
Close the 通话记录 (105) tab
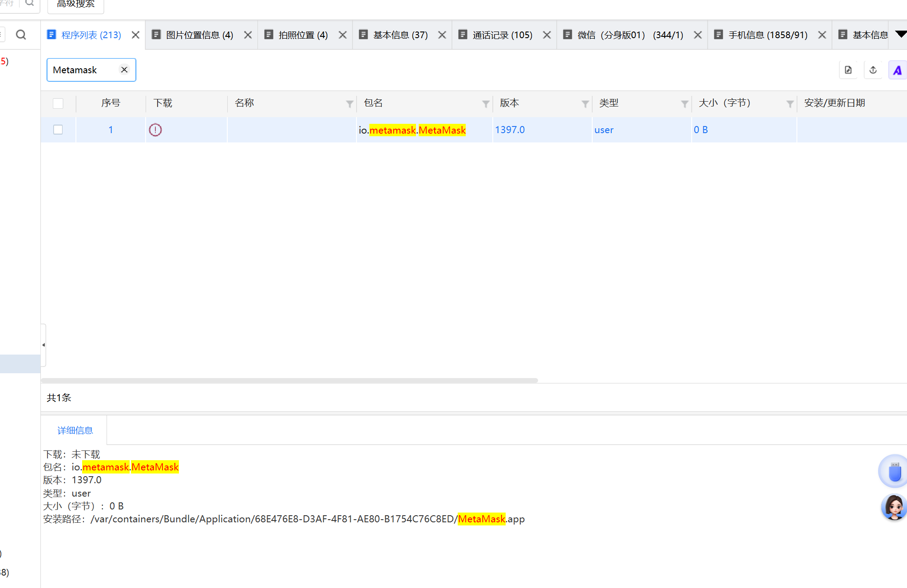pyautogui.click(x=547, y=35)
